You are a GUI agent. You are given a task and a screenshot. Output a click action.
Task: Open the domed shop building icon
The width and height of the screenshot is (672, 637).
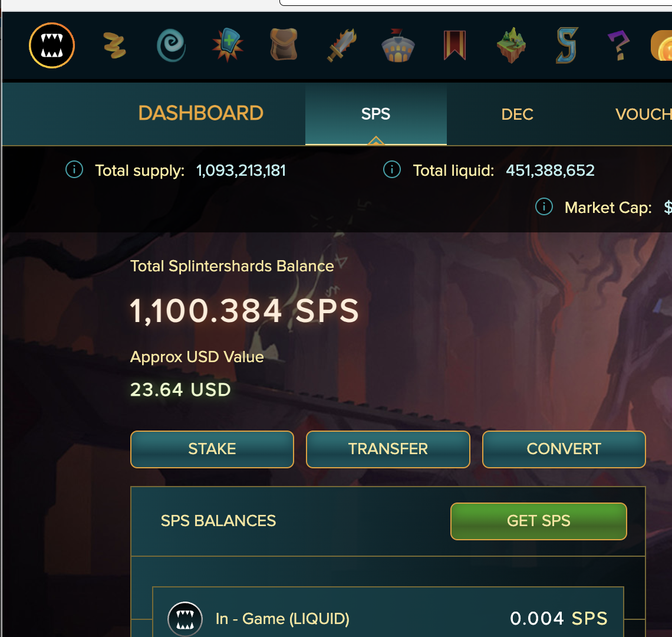click(398, 45)
